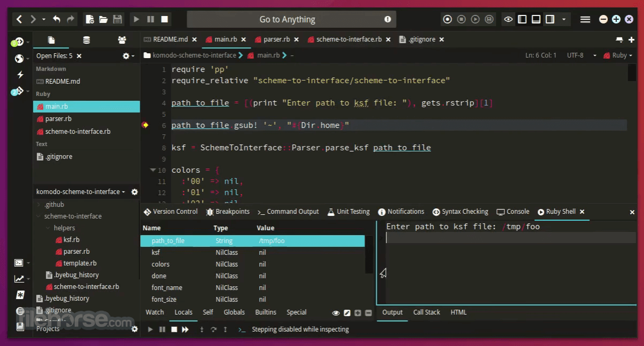
Task: Switch to the Call Stack tab
Action: pos(426,312)
